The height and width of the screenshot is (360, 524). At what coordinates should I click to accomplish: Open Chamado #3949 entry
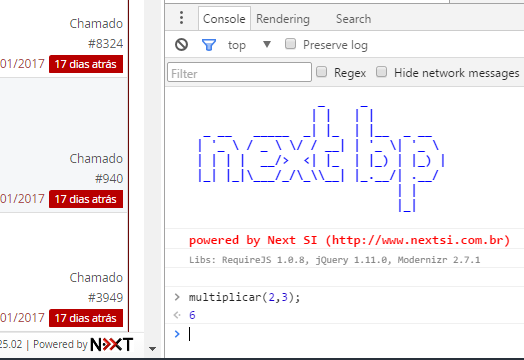96,287
